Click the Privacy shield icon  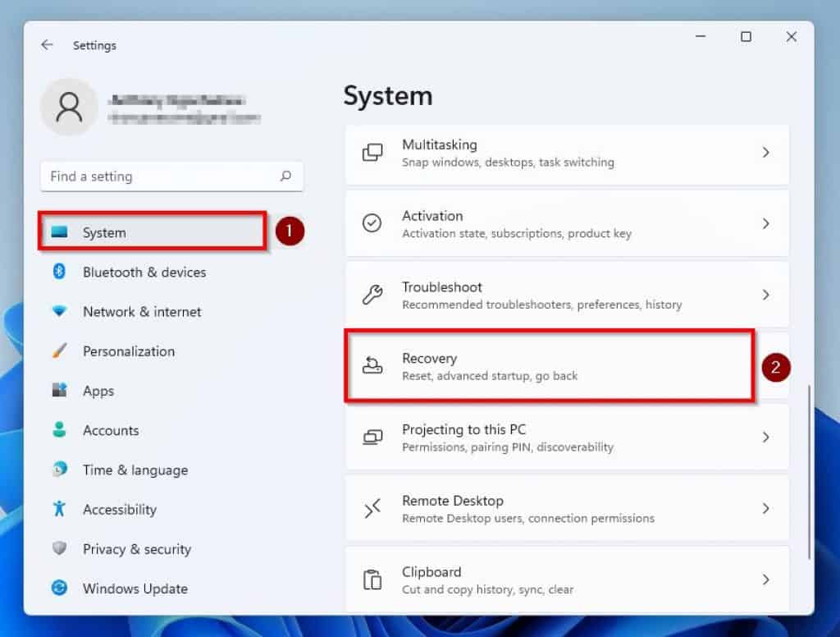point(59,548)
